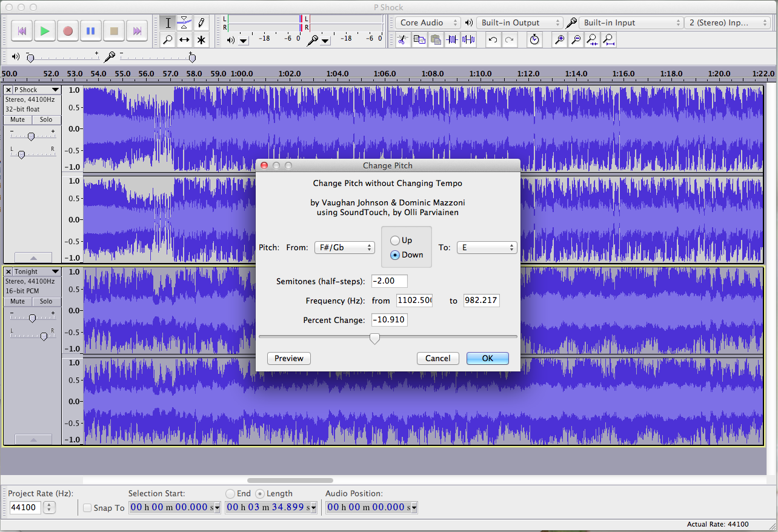The image size is (778, 532).
Task: Select the Multi-tool asterisk icon
Action: coord(201,40)
